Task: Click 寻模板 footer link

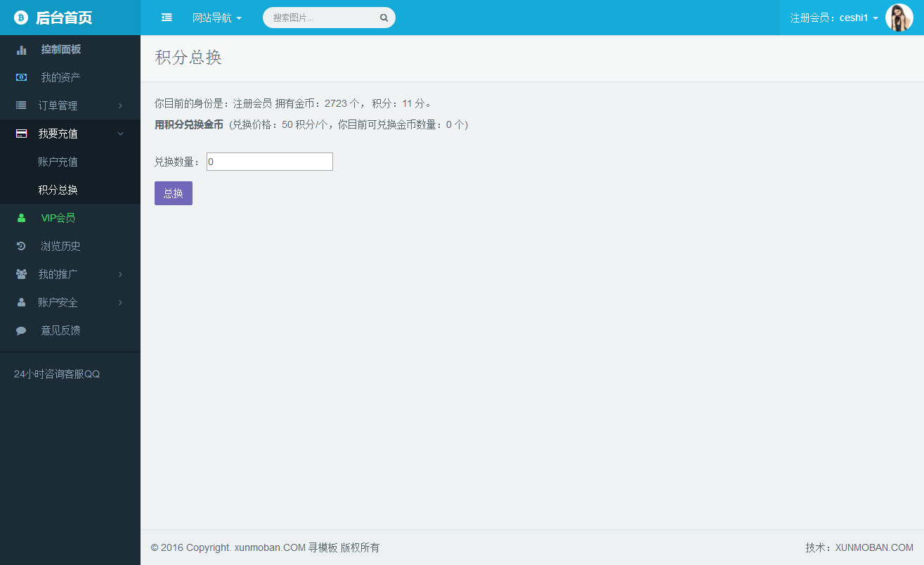Action: coord(323,547)
